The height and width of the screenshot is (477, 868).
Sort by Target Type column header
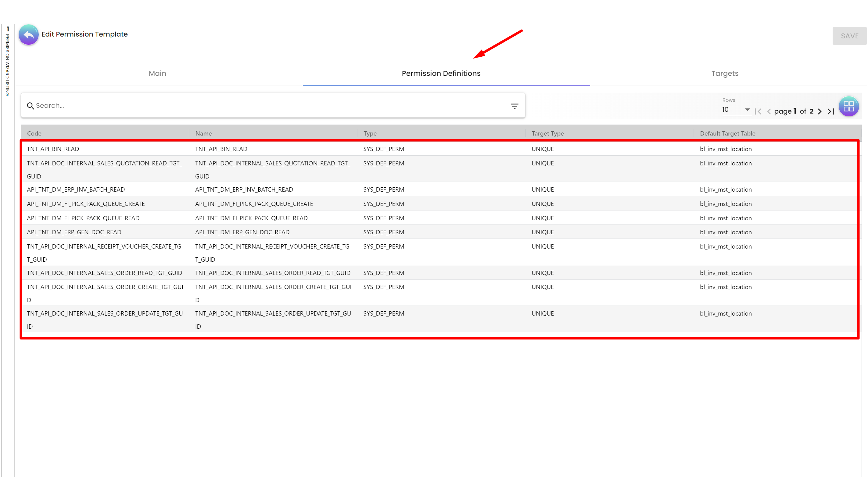coord(547,133)
